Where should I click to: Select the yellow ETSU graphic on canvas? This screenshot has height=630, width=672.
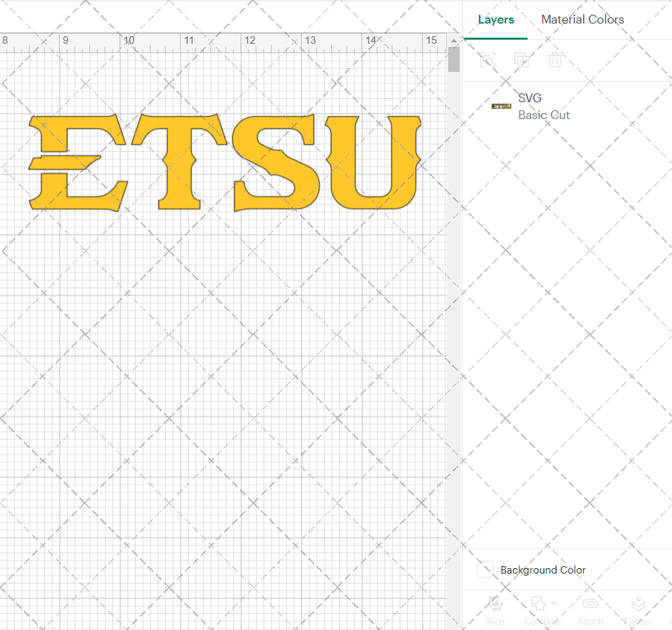[225, 163]
